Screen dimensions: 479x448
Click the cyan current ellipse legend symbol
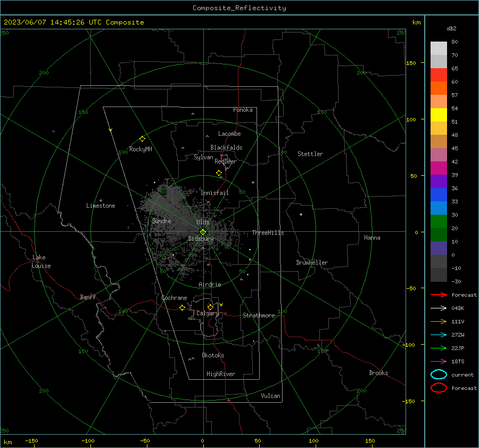(x=439, y=374)
